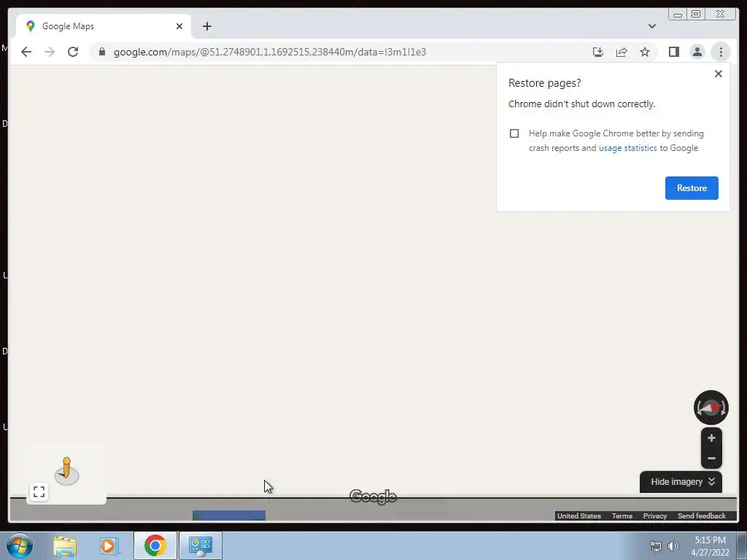Open the Terms link
The image size is (747, 560).
tap(622, 516)
